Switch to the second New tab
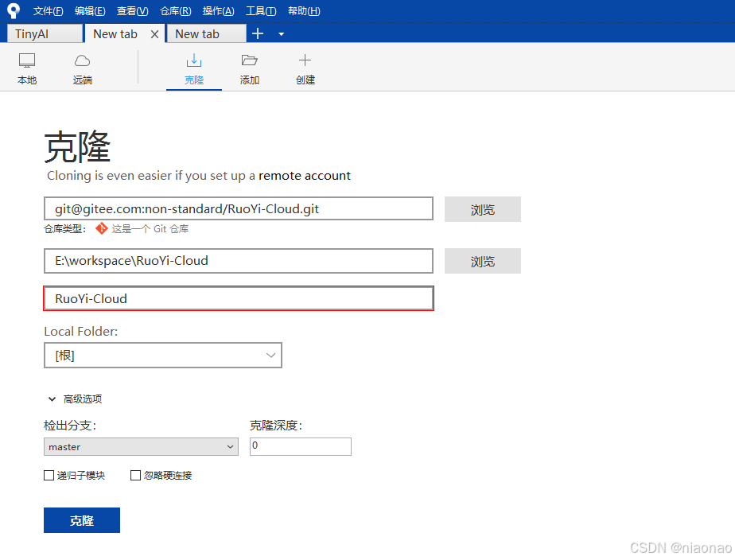This screenshot has height=560, width=735. pos(206,33)
